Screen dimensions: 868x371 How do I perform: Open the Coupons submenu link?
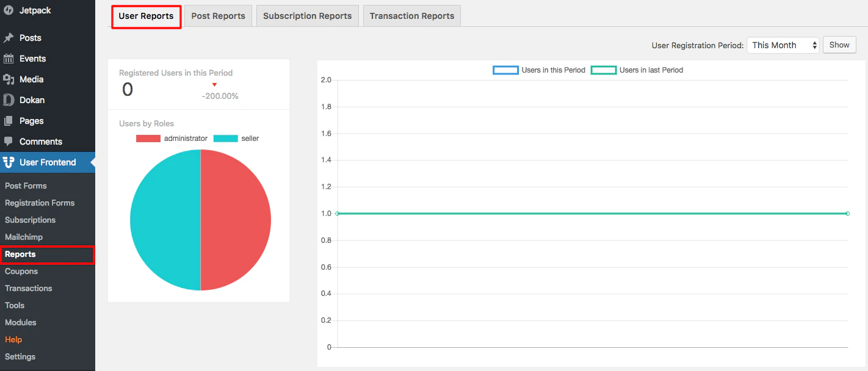point(21,271)
